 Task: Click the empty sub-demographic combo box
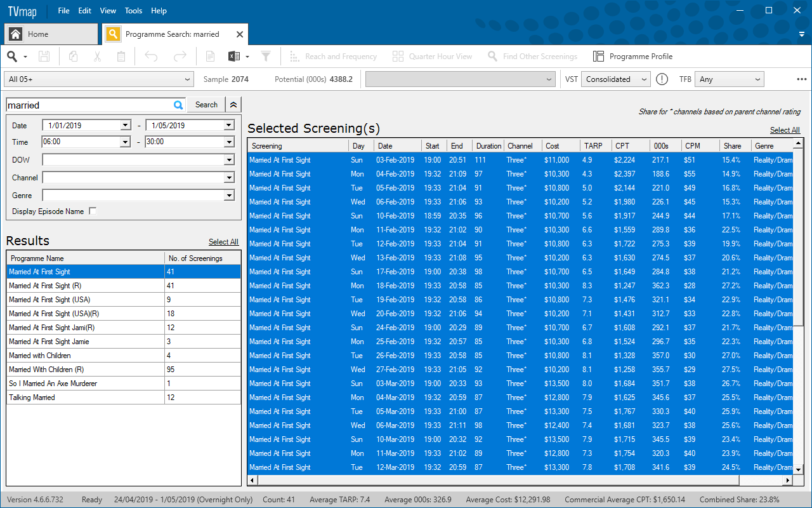pos(461,79)
